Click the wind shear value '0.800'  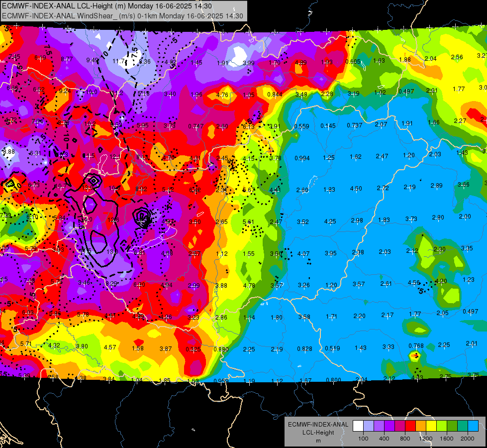click(334, 380)
